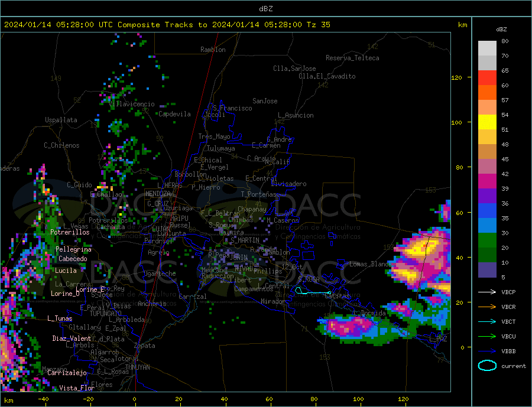The image size is (532, 407).
Task: Click the JUNIN label
Action: [239, 258]
